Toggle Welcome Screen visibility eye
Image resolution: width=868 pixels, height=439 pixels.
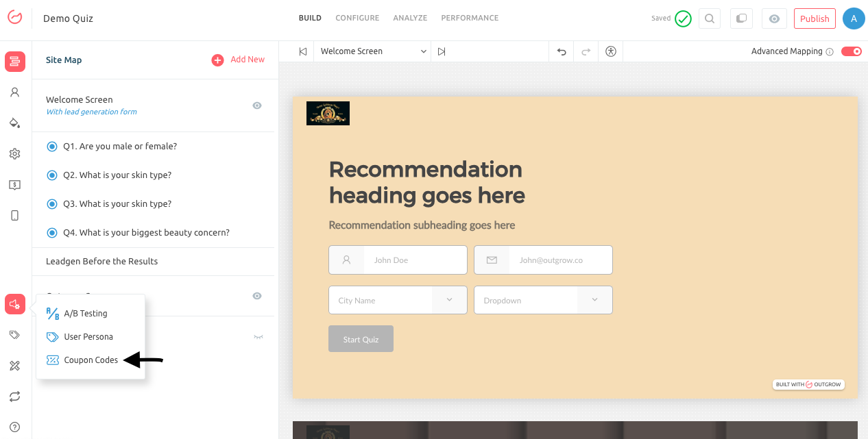click(257, 105)
